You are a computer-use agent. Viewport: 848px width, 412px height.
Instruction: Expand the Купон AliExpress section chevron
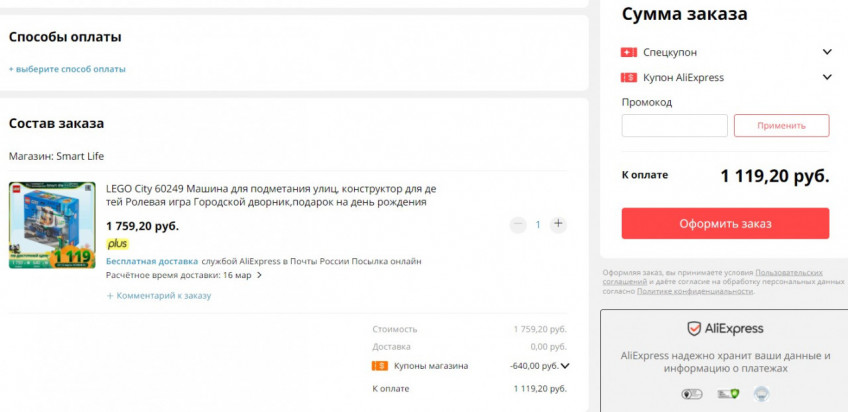click(x=827, y=77)
